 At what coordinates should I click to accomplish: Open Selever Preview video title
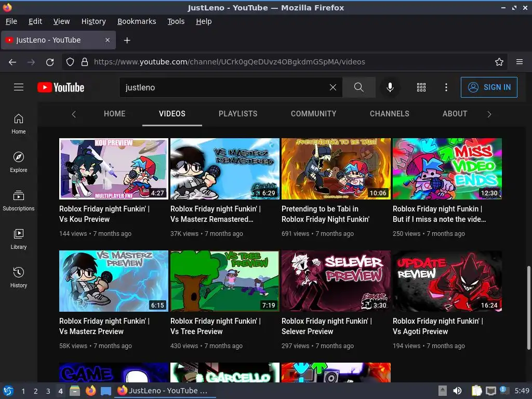(x=326, y=326)
